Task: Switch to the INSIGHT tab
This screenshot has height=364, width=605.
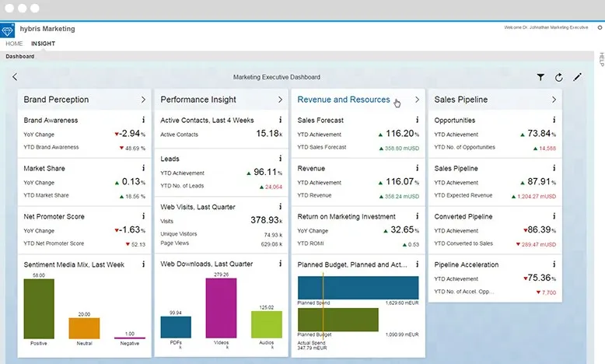Action: [x=44, y=44]
